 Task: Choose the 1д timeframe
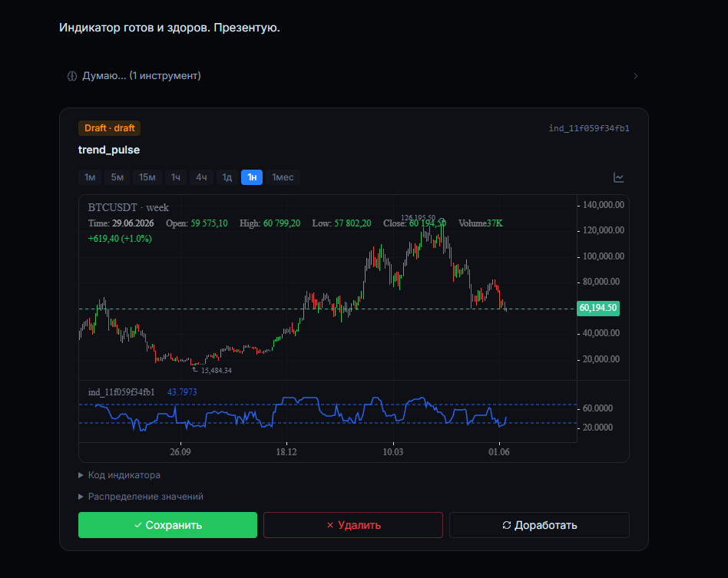point(227,177)
